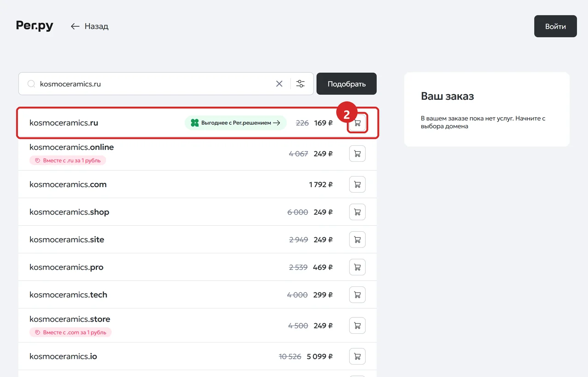
Task: Select the kosmoceramics.ru domain name
Action: click(64, 123)
